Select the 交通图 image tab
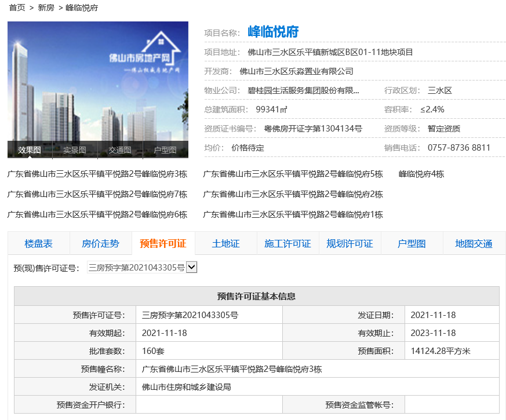 pyautogui.click(x=120, y=150)
